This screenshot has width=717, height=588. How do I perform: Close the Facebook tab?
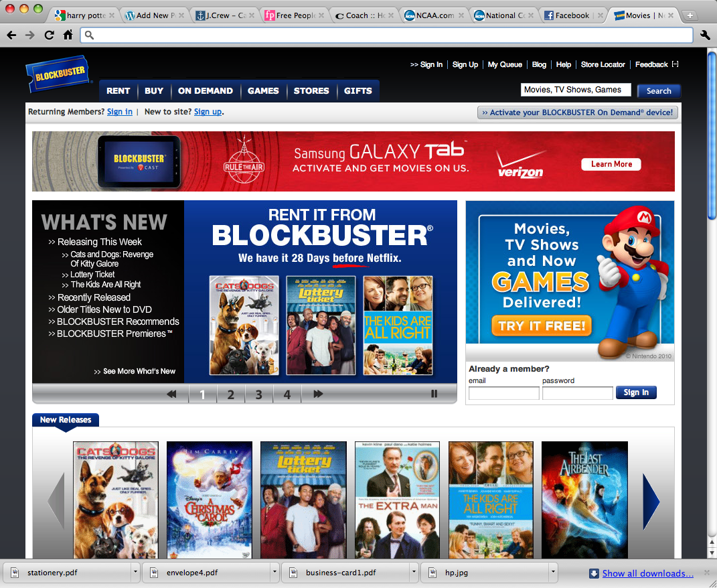[x=600, y=15]
